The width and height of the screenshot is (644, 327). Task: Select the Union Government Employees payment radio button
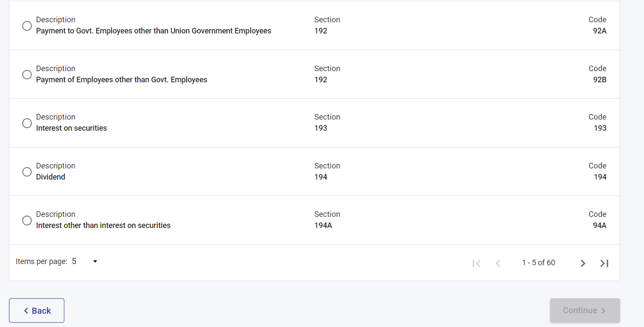pos(27,26)
